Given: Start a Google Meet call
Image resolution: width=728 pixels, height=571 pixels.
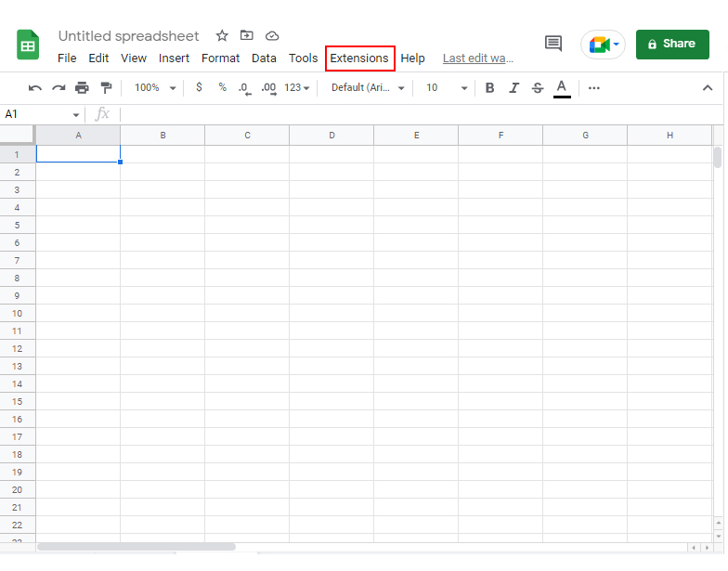Looking at the screenshot, I should [599, 45].
